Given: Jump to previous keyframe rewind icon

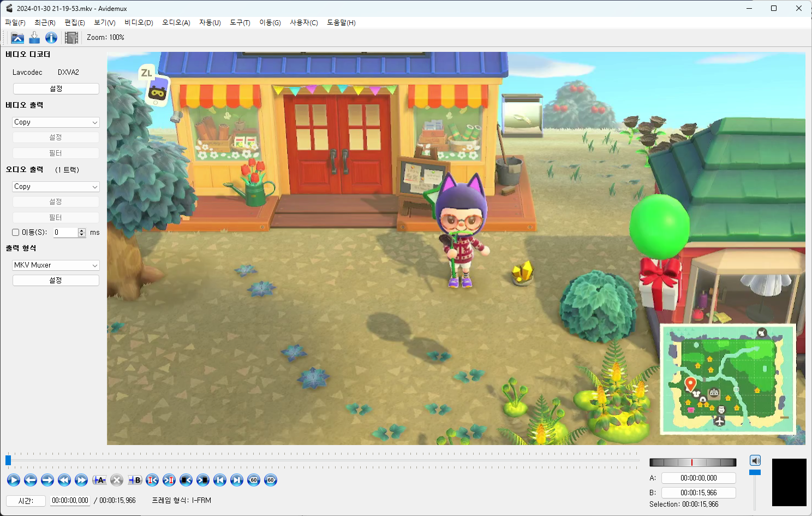Looking at the screenshot, I should click(64, 480).
